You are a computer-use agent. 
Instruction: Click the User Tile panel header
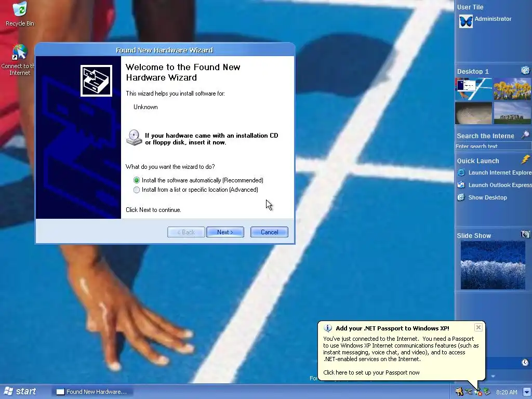(470, 7)
